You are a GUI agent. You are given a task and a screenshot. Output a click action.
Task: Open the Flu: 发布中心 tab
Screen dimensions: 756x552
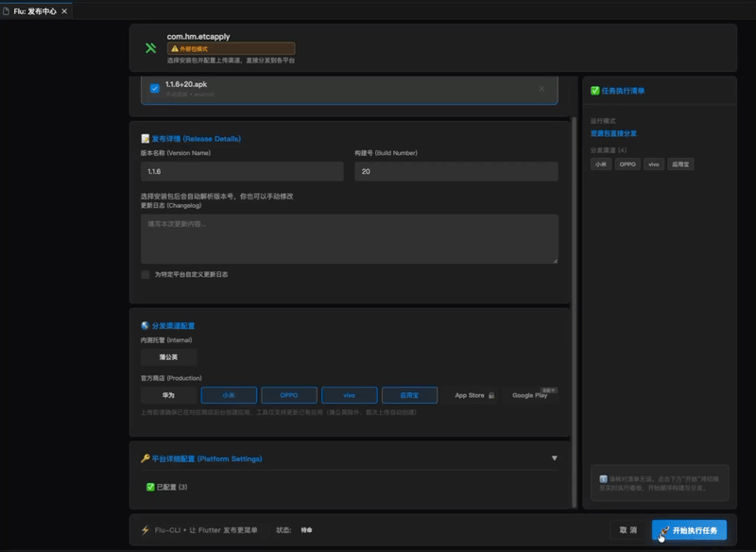pos(35,11)
